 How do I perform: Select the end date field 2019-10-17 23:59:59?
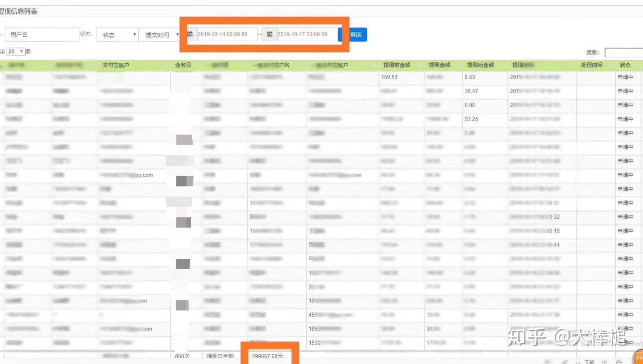pos(307,34)
